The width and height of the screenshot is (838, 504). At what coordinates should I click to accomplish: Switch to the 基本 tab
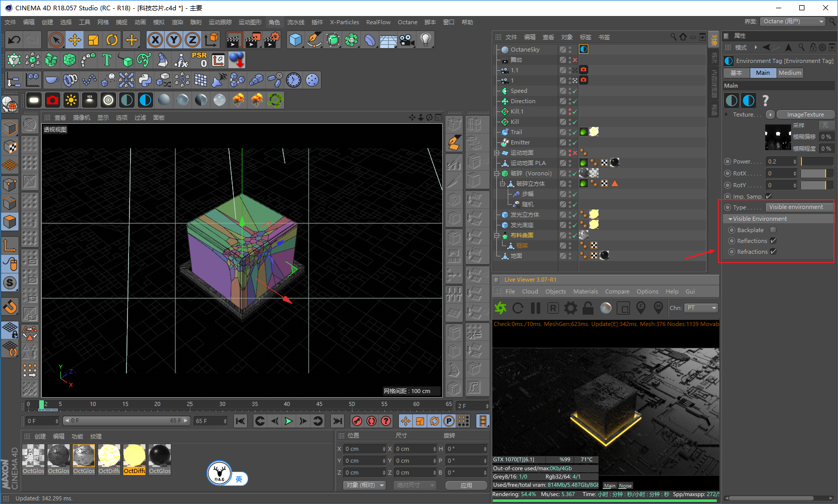(736, 73)
